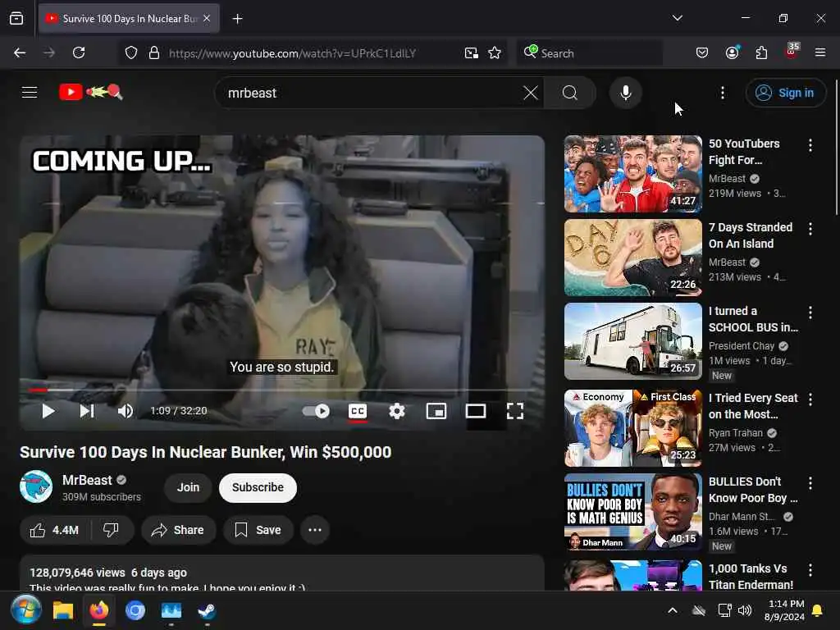840x630 pixels.
Task: Open the MrBeast channel avatar
Action: [x=36, y=486]
